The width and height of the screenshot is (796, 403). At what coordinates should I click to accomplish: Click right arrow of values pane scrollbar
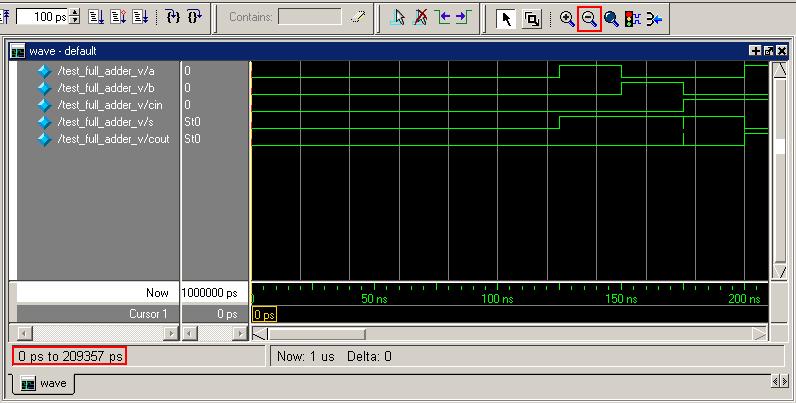click(240, 333)
